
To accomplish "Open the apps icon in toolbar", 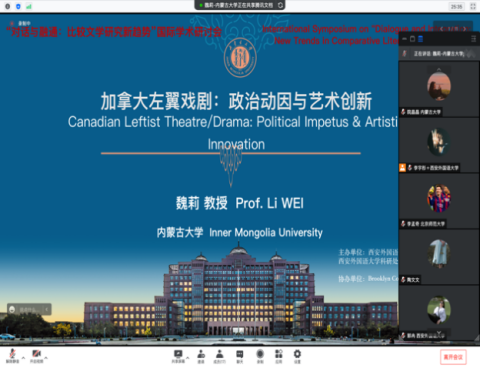I will (279, 356).
